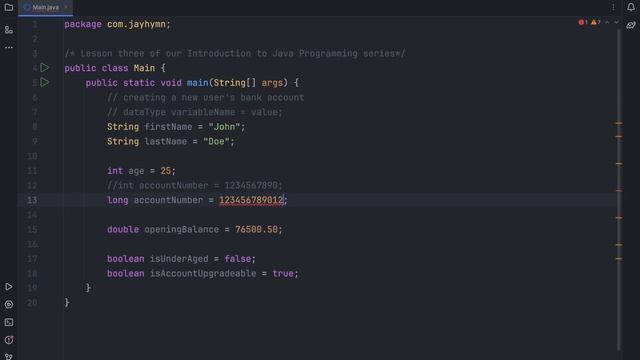
Task: Click the "John" string literal
Action: point(224,127)
